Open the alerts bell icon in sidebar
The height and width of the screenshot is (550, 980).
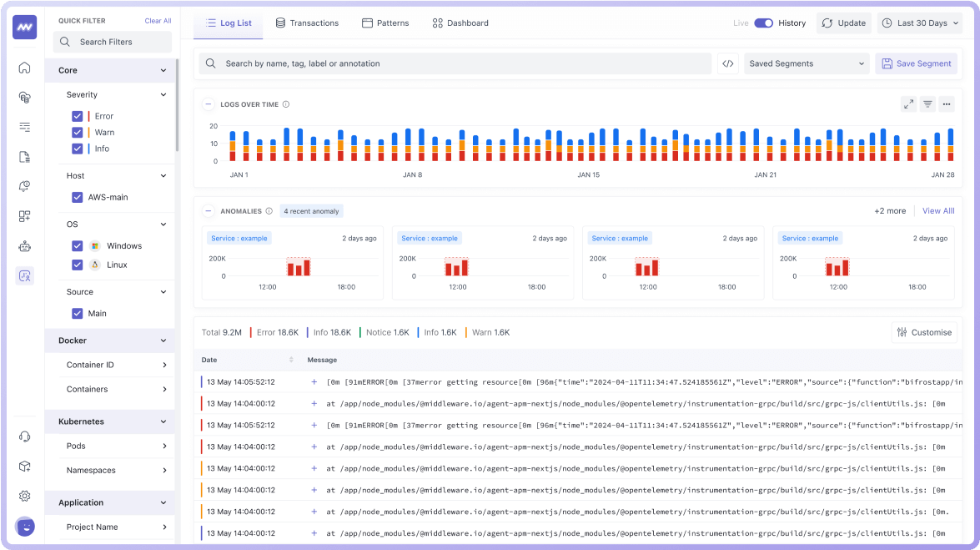(25, 186)
